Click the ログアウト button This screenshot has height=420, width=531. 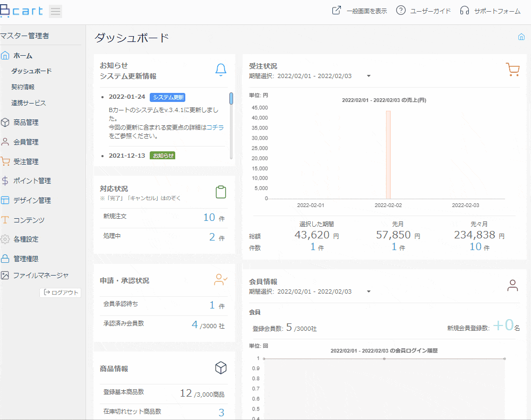61,293
